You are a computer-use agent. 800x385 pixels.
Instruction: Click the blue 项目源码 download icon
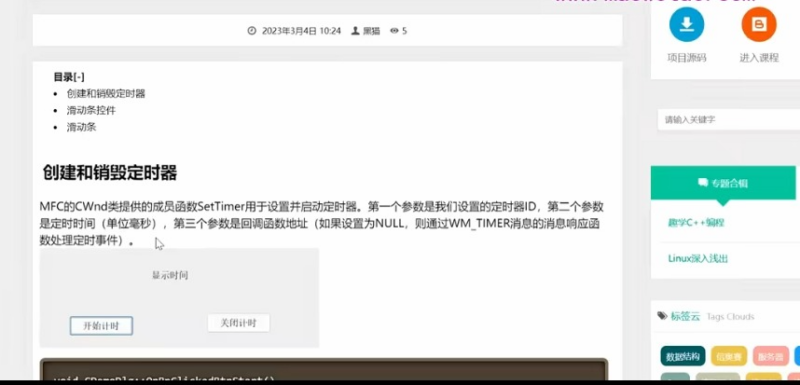click(x=686, y=23)
